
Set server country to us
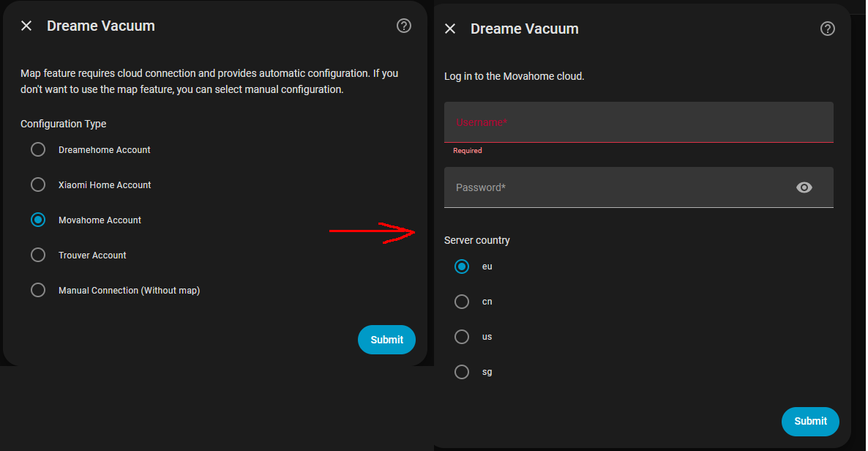click(462, 337)
